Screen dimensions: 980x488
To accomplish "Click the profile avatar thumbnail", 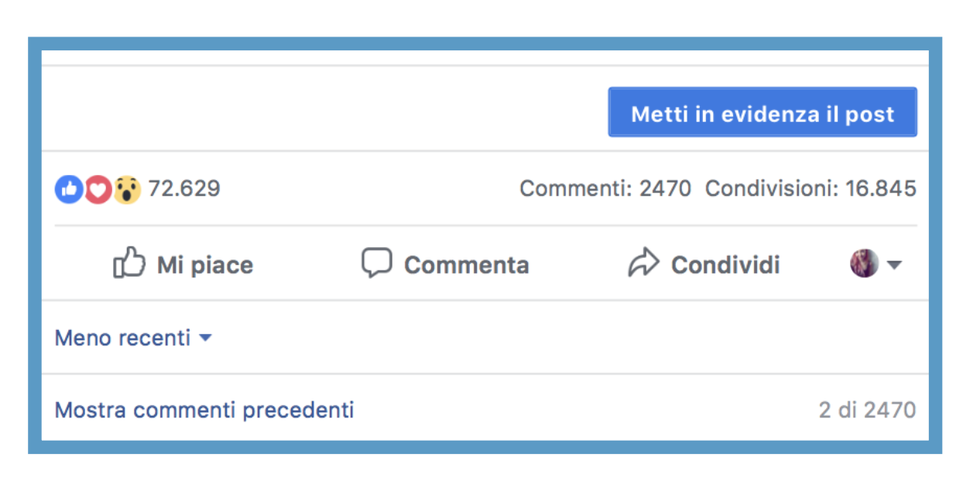I will point(864,263).
